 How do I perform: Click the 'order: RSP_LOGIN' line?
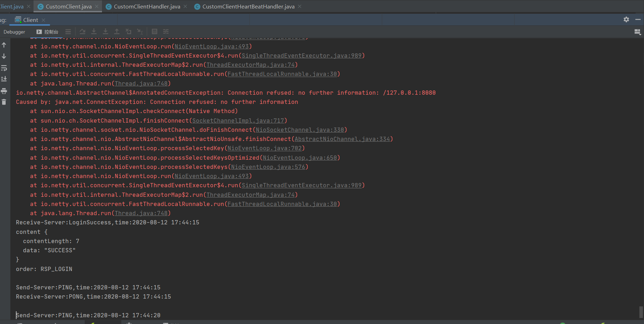tap(44, 269)
